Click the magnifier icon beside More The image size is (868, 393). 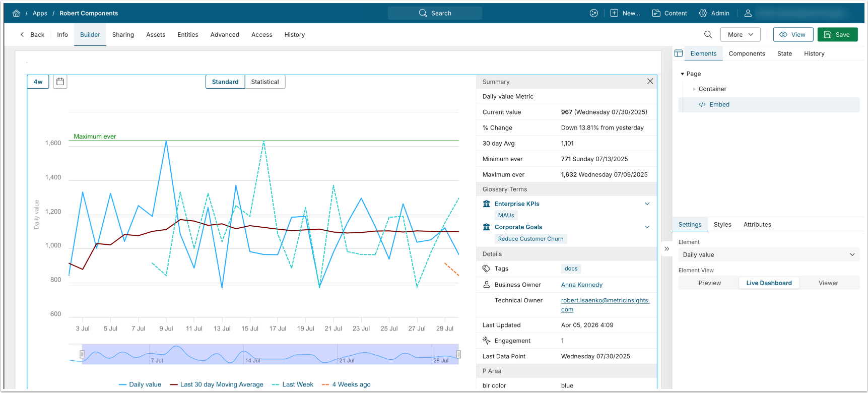coord(708,35)
